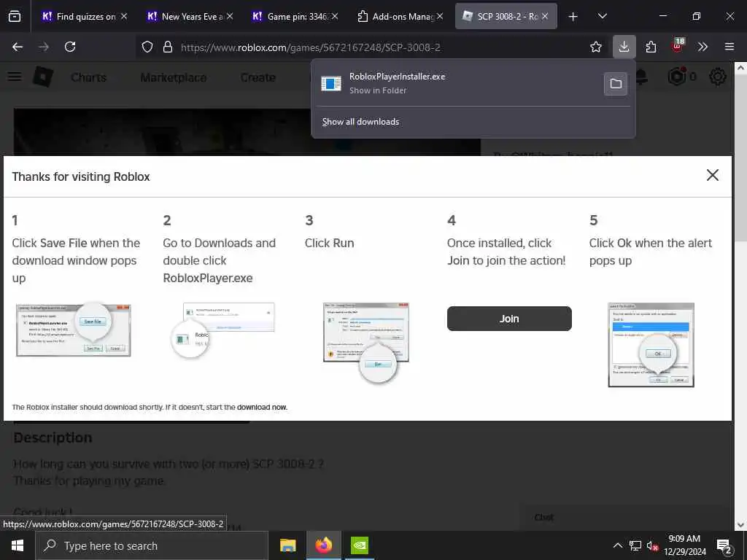747x560 pixels.
Task: Open the Robux balance icon
Action: pyautogui.click(x=677, y=76)
